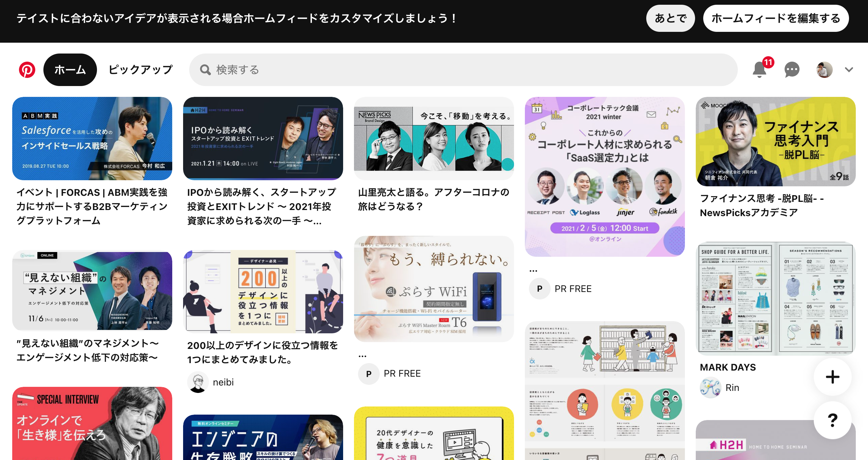This screenshot has height=460, width=868.
Task: Click P avatar under コーポレートテック会議 pin
Action: [x=540, y=289]
